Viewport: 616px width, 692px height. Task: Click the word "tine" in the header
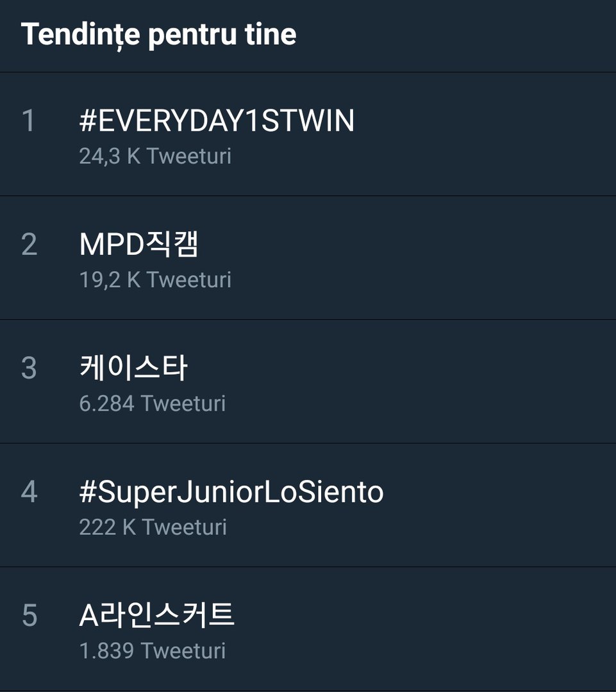271,34
